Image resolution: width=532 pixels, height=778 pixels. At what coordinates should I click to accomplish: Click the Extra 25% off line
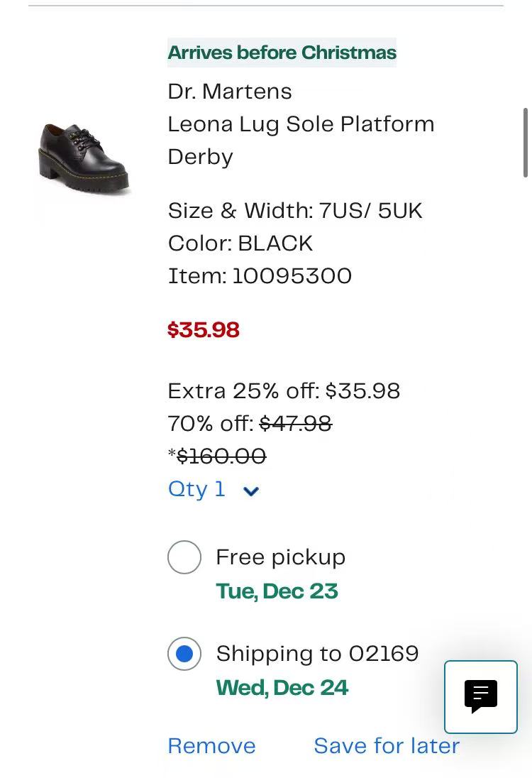coord(284,391)
